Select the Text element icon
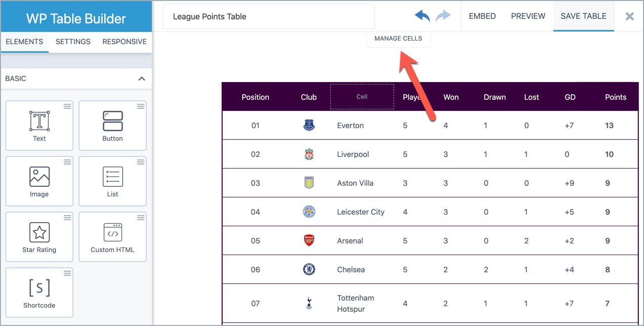 tap(39, 121)
